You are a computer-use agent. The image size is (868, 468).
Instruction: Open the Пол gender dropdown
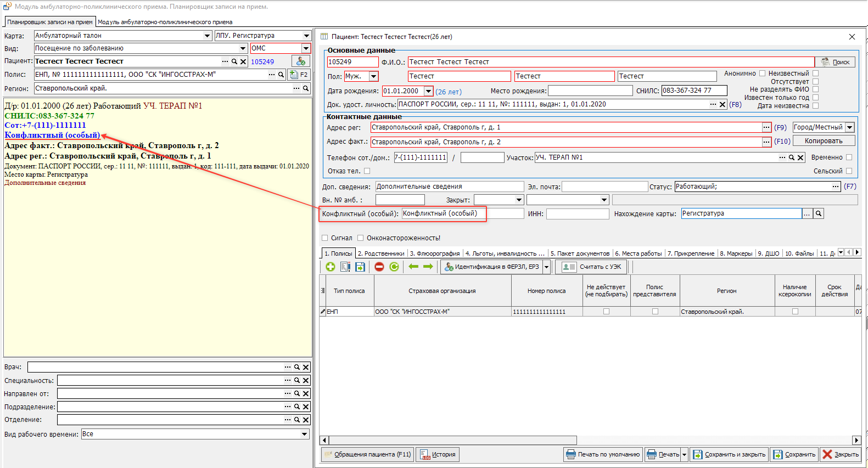[x=374, y=76]
